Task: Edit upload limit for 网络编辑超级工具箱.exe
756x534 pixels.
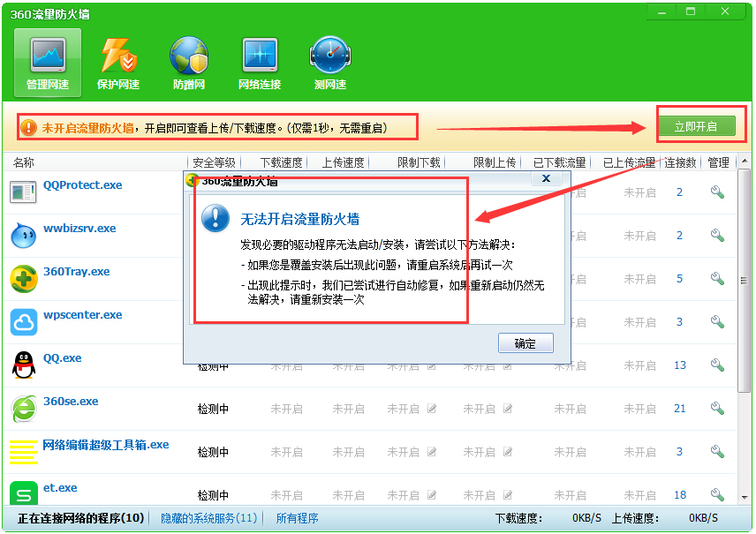Action: (x=508, y=452)
